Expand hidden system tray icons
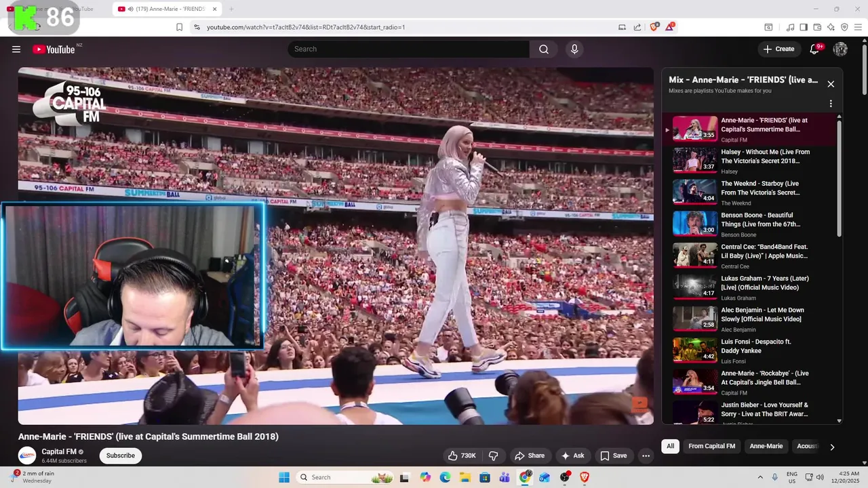 pos(760,477)
